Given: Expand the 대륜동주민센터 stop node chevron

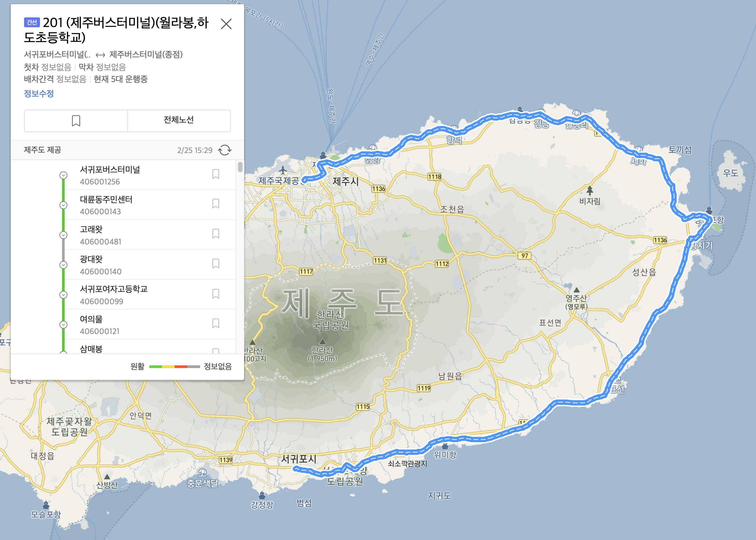Looking at the screenshot, I should click(x=63, y=205).
